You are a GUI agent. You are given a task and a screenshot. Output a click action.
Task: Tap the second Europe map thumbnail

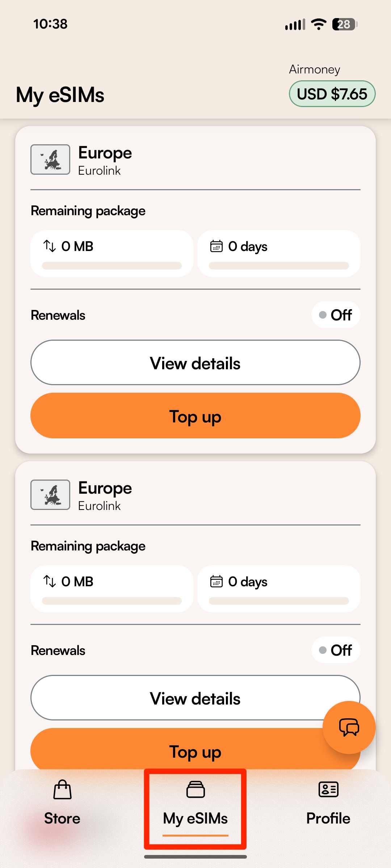tap(50, 495)
